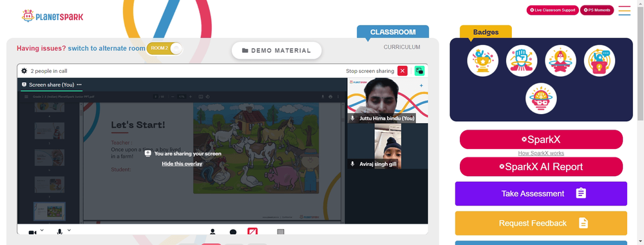Click the green layout switch icon
This screenshot has height=245, width=644.
pyautogui.click(x=419, y=71)
